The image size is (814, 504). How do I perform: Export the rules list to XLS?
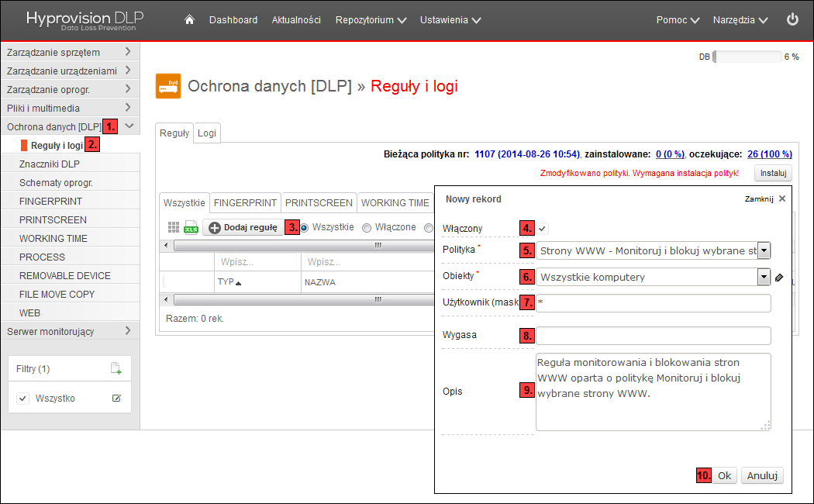[191, 227]
